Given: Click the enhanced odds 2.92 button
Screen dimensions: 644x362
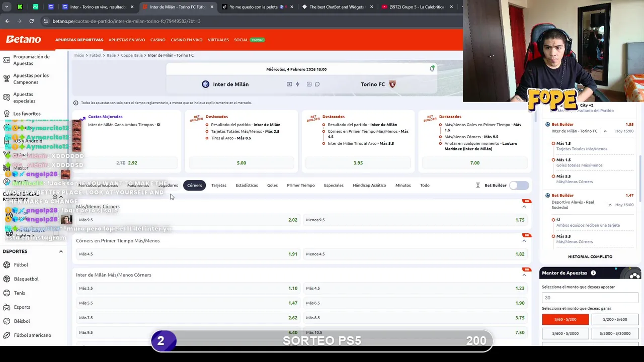Looking at the screenshot, I should (126, 163).
